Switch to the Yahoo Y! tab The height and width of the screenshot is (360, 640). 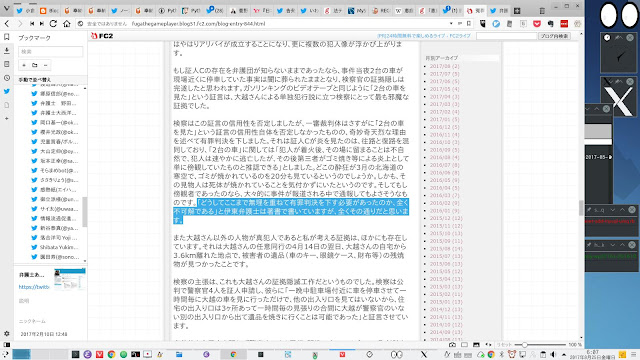pyautogui.click(x=262, y=11)
